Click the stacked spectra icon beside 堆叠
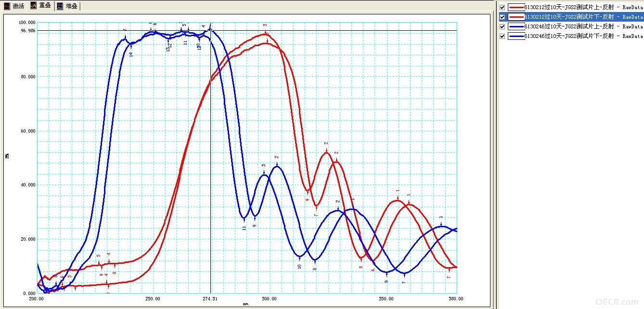The width and height of the screenshot is (644, 309). pyautogui.click(x=60, y=6)
